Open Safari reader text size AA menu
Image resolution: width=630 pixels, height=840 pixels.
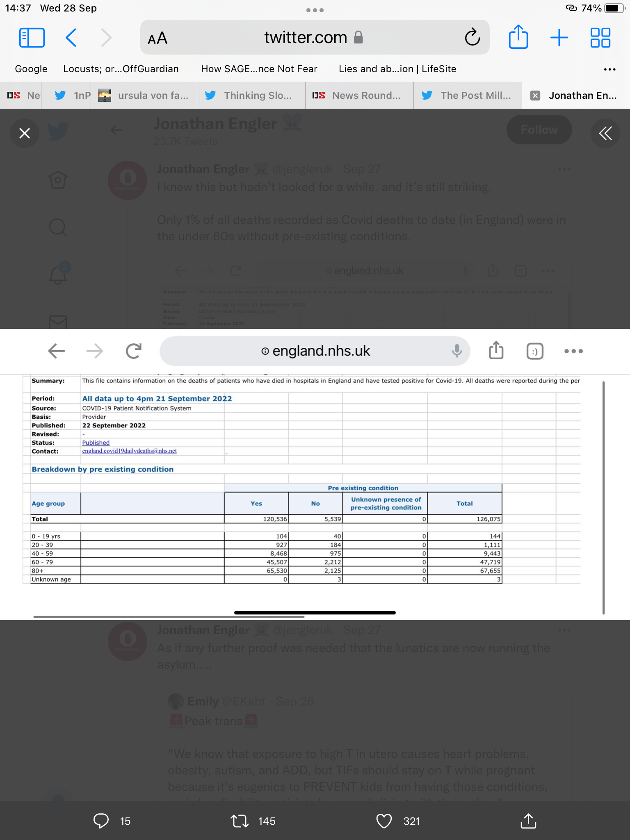[157, 38]
